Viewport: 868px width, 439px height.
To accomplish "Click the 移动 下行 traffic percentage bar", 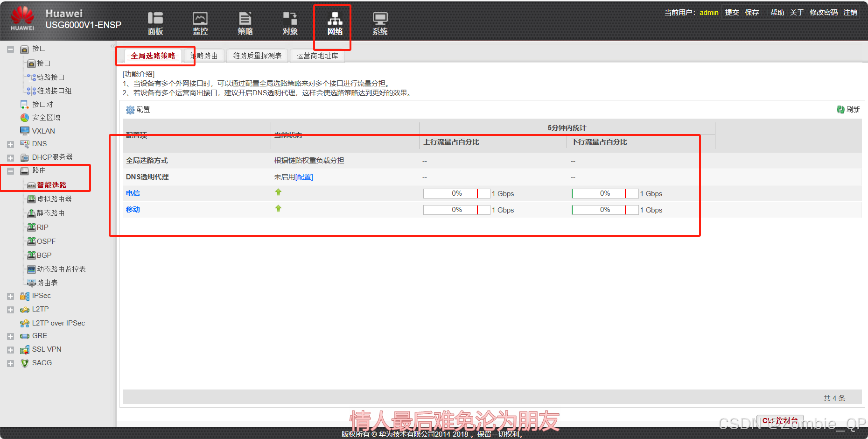I will pos(605,210).
